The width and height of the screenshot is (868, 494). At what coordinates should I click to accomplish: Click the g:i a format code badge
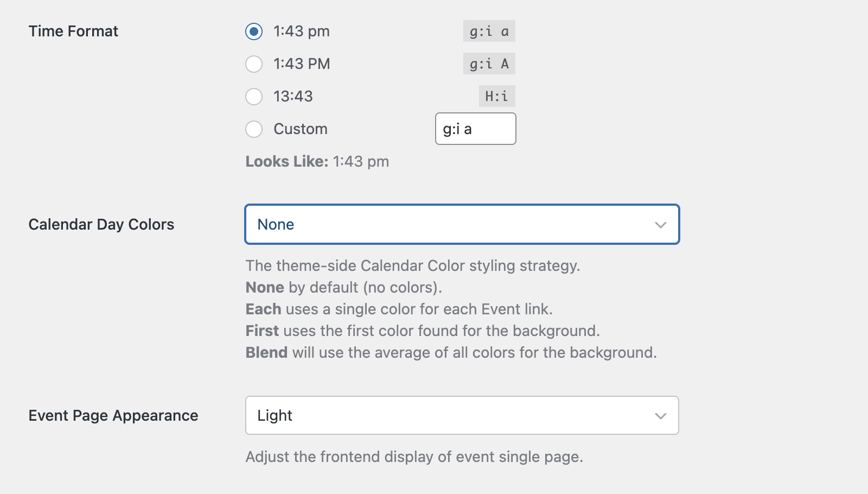click(x=489, y=31)
